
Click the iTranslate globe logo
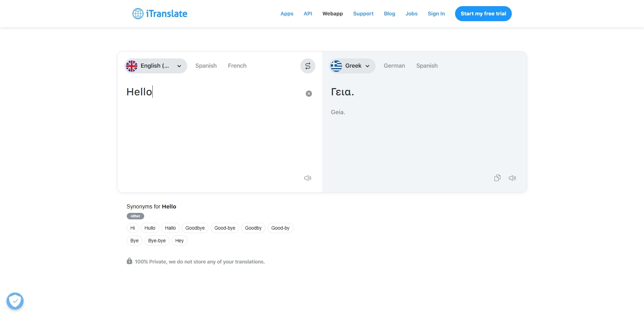pyautogui.click(x=138, y=14)
